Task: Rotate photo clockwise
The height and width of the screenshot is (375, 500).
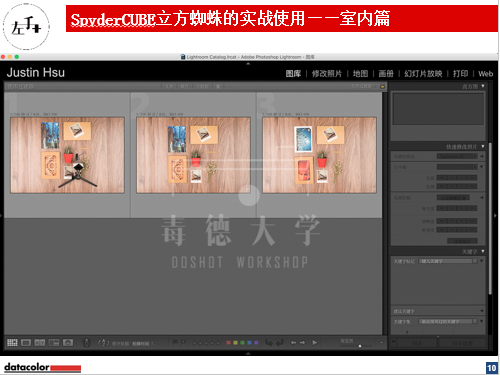Action: point(280,342)
